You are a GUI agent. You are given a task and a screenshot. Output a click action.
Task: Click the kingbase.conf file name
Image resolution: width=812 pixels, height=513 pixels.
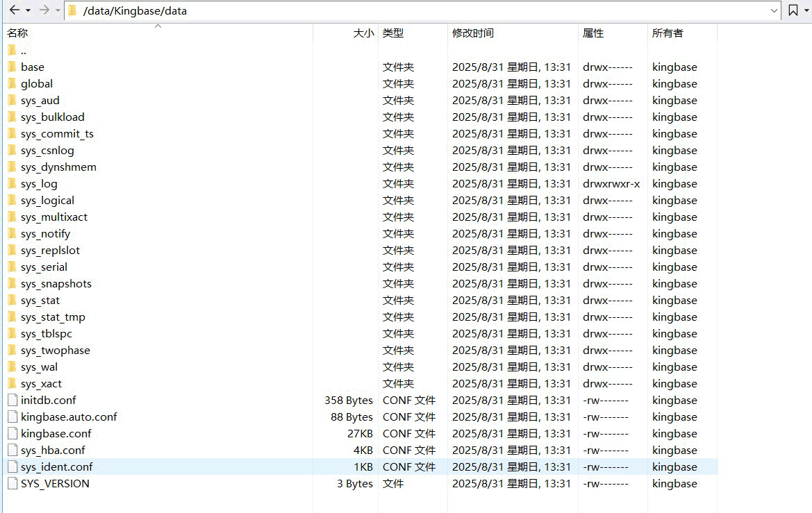[x=56, y=433]
